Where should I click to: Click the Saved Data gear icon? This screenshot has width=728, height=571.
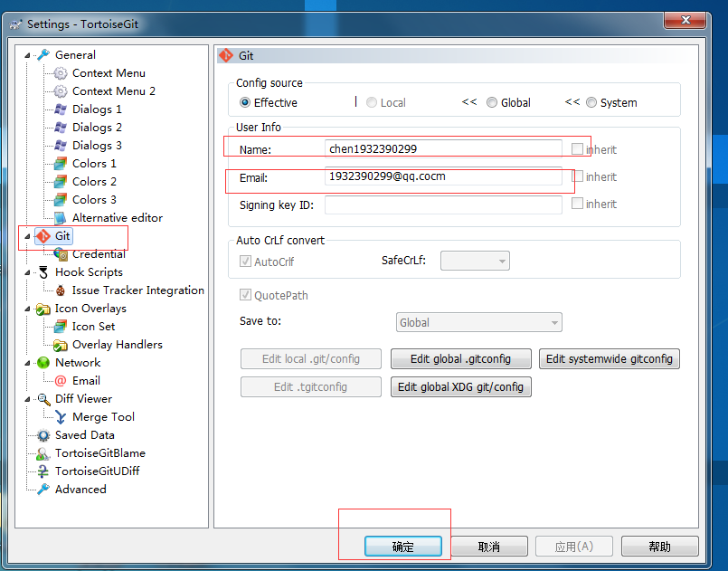[x=43, y=435]
